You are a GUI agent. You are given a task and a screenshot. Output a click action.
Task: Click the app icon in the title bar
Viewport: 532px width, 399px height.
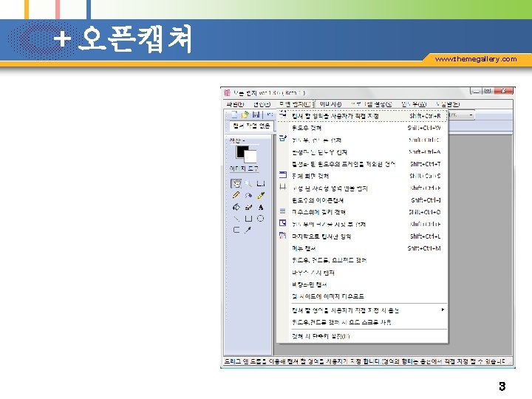[x=228, y=92]
